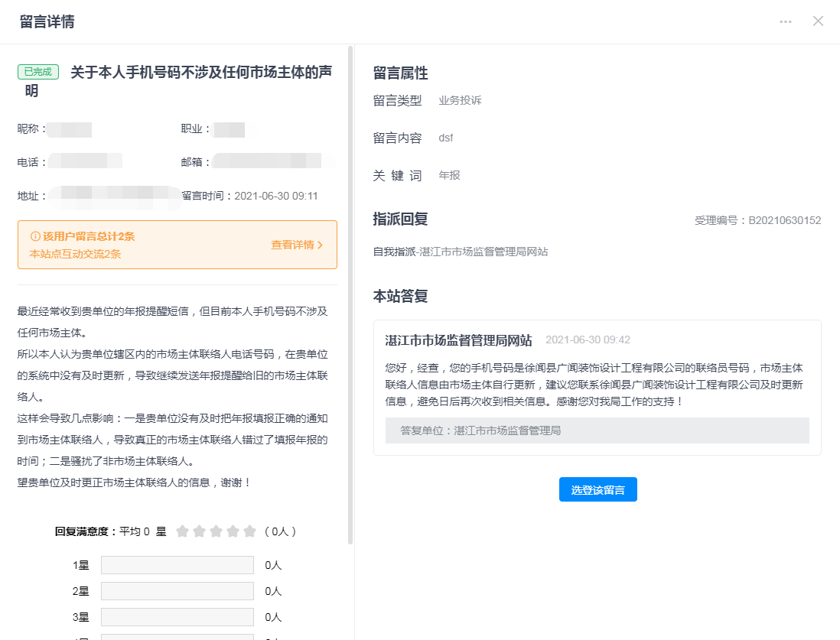Click the 受理编号 B20210630152 text
Image resolution: width=840 pixels, height=640 pixels.
(757, 220)
